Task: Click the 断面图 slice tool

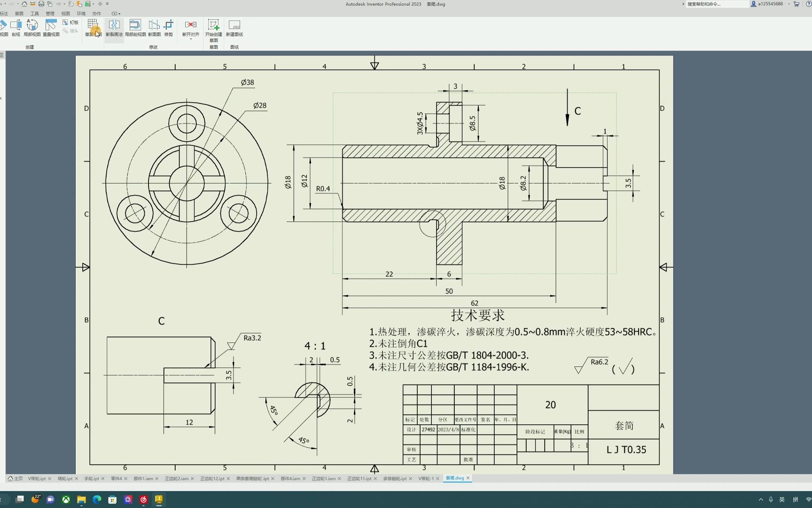Action: (154, 28)
